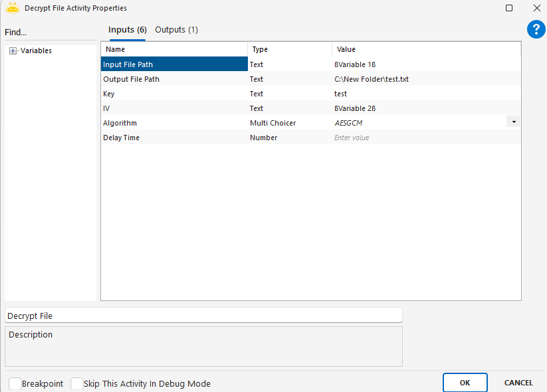Click the Delay Time value field

(x=425, y=138)
